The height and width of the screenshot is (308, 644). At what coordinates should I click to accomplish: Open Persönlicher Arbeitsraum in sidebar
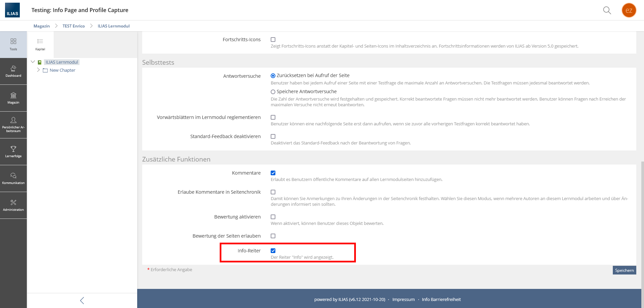pos(13,125)
